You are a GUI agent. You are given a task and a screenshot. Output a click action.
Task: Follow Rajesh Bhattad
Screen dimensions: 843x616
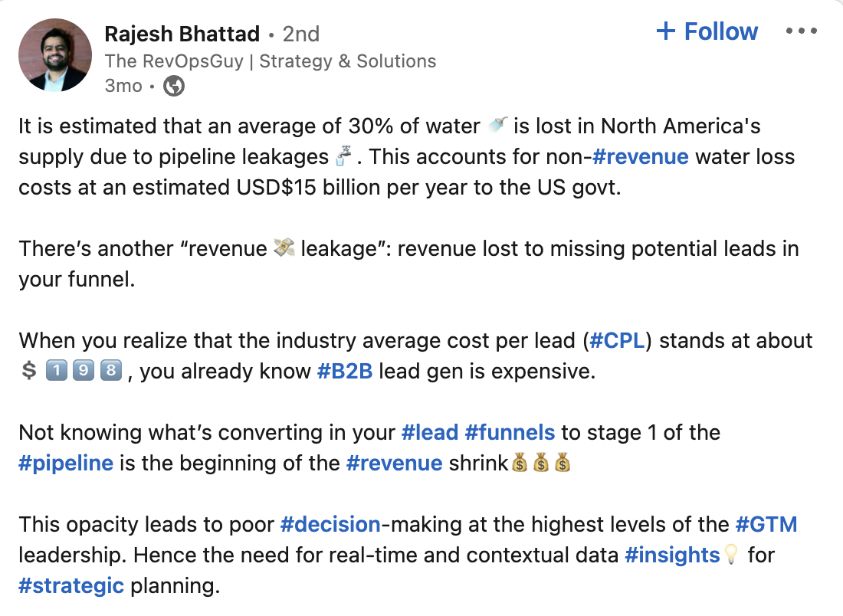coord(707,31)
